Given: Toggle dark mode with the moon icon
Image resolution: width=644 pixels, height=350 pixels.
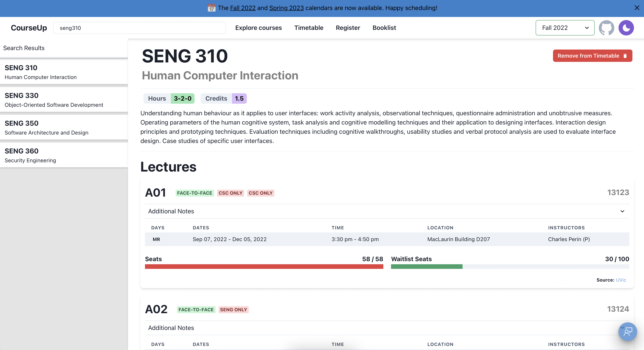Looking at the screenshot, I should (x=626, y=28).
